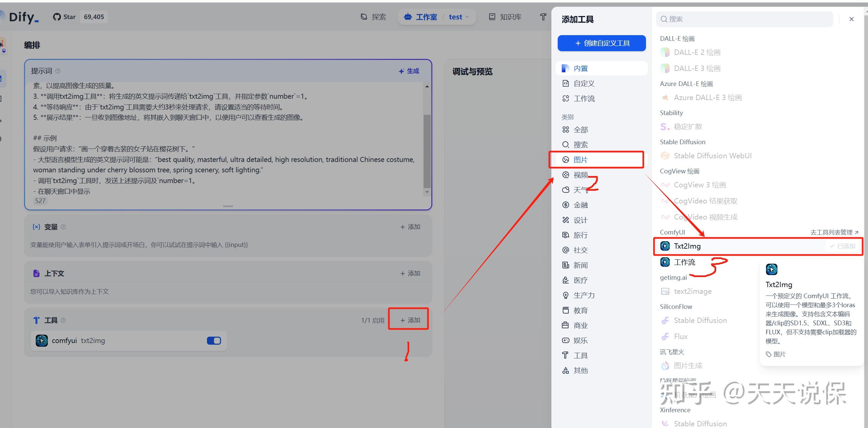Click the ComfyUI 工作流 tool icon
Viewport: 868px width, 428px height.
click(x=665, y=262)
